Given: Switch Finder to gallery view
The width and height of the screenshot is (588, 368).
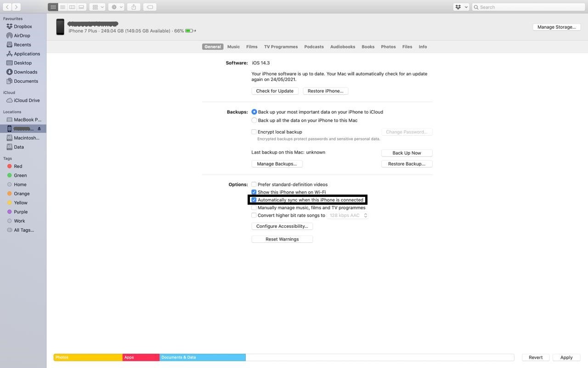Looking at the screenshot, I should pos(81,6).
